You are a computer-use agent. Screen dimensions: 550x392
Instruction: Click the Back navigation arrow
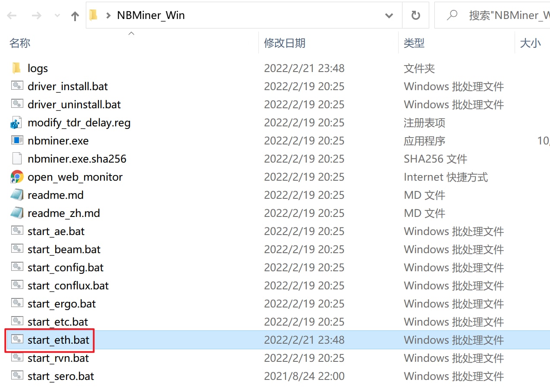pos(12,16)
